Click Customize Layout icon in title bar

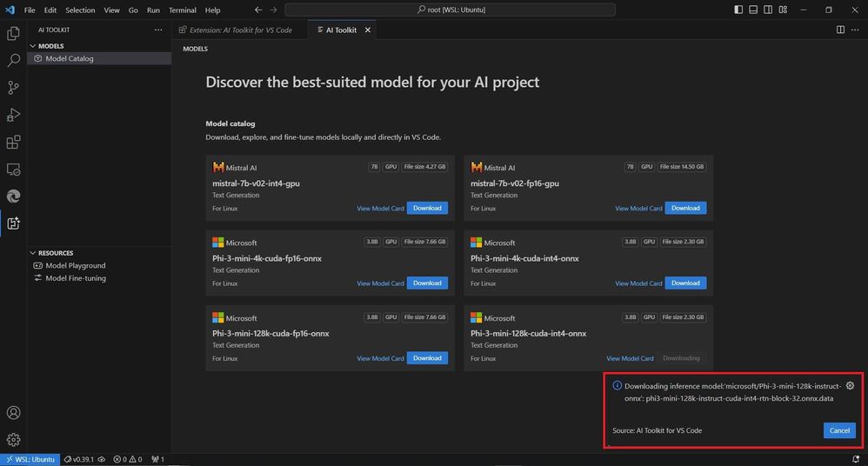click(783, 10)
